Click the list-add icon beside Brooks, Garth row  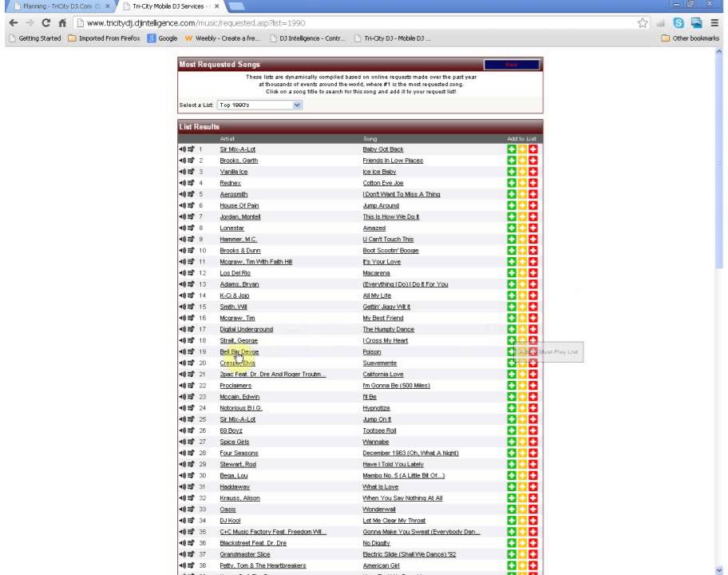click(x=191, y=161)
